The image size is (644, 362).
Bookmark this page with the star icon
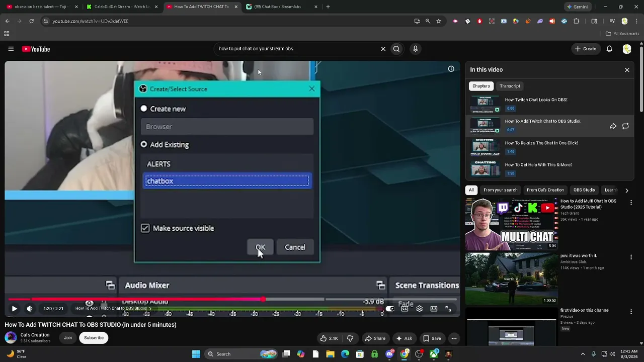click(x=439, y=21)
